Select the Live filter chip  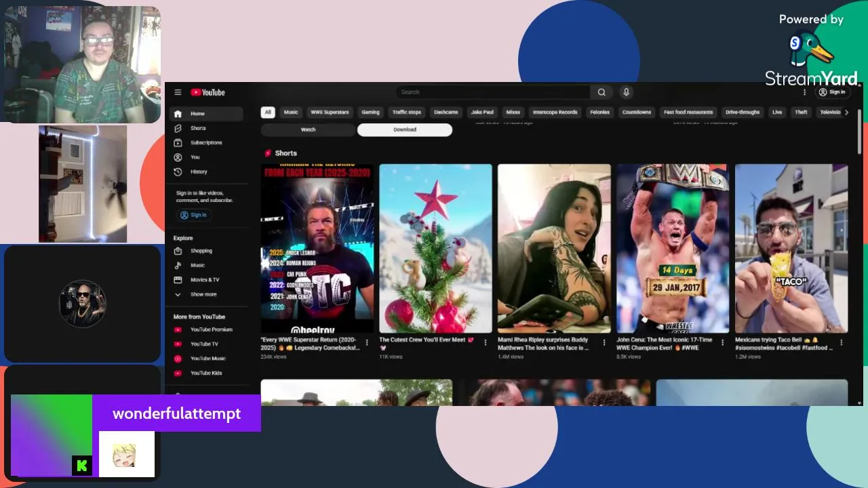pos(777,113)
